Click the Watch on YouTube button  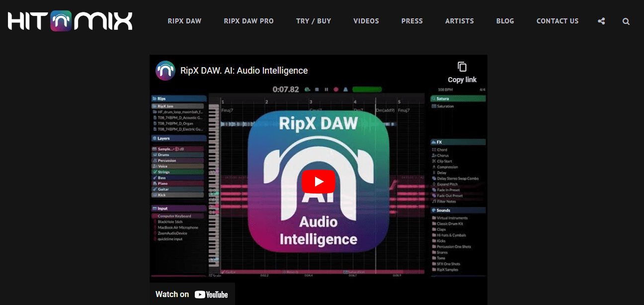pyautogui.click(x=192, y=294)
